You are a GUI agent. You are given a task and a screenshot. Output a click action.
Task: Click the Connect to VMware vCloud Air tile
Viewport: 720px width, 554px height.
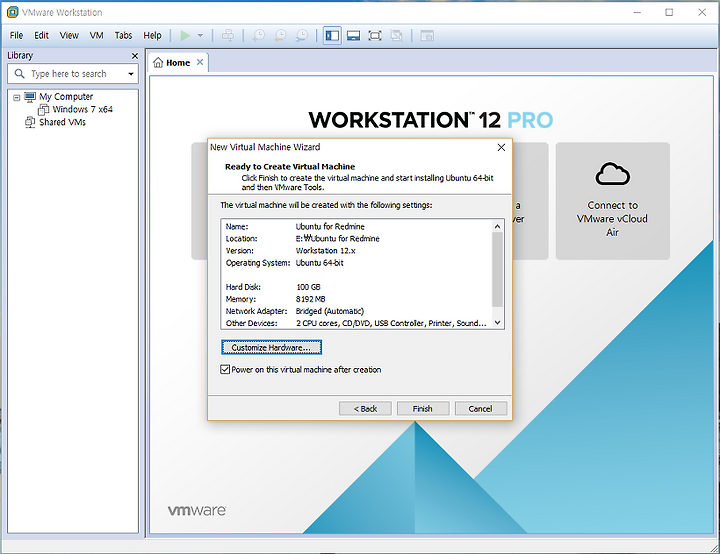[613, 201]
